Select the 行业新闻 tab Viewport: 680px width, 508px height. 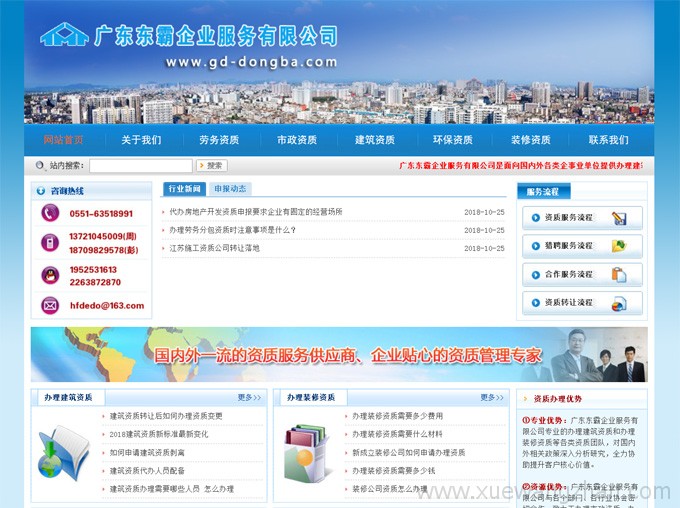click(184, 188)
